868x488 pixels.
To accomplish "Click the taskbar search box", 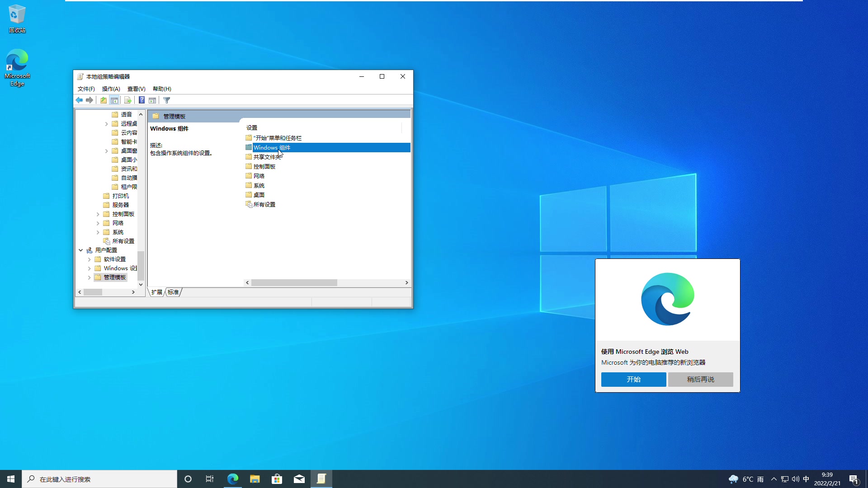I will coord(99,479).
